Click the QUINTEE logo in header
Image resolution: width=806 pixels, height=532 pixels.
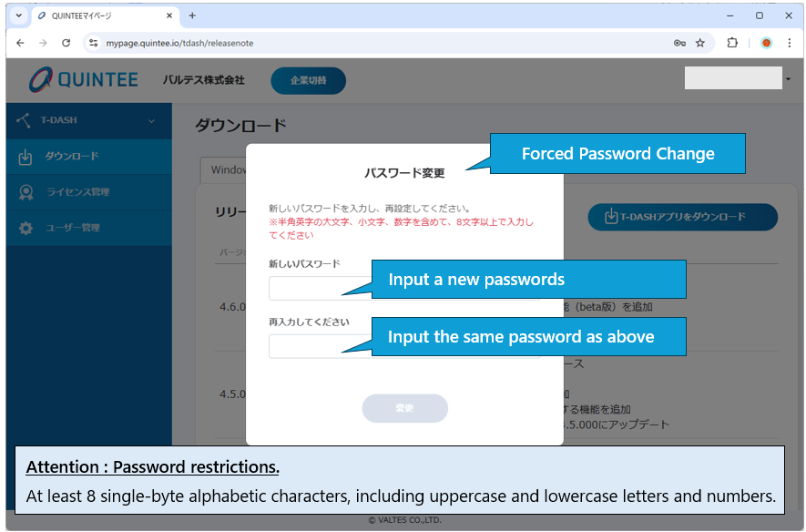(83, 80)
